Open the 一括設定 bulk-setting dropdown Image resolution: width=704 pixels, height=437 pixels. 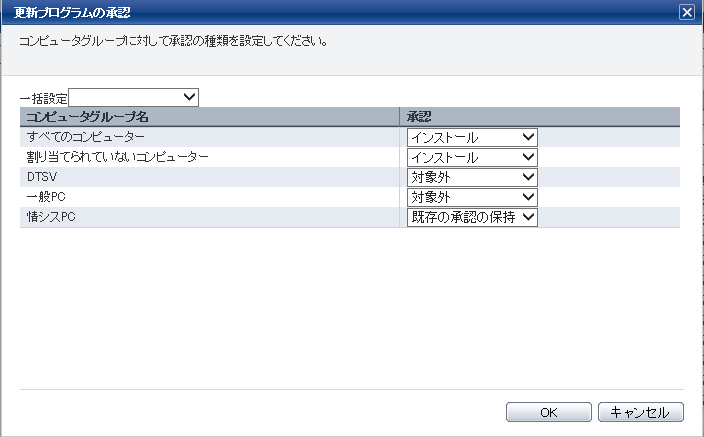click(x=133, y=97)
